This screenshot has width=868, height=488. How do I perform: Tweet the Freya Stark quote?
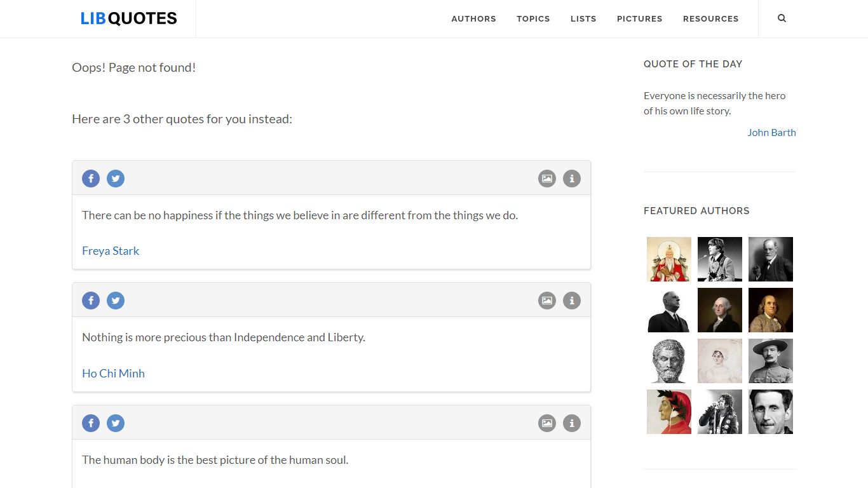[116, 179]
